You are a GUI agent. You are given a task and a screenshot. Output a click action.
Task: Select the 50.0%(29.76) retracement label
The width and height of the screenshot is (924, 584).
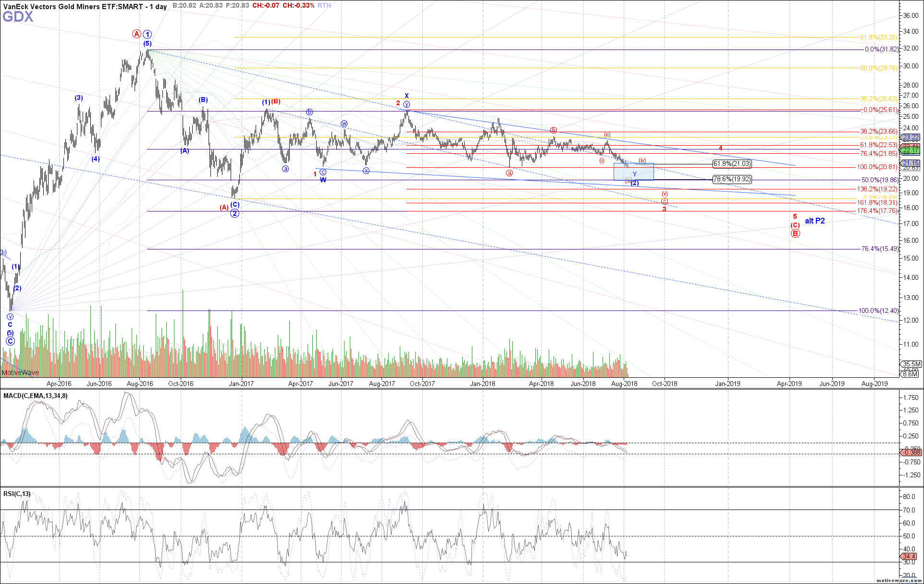tap(879, 68)
